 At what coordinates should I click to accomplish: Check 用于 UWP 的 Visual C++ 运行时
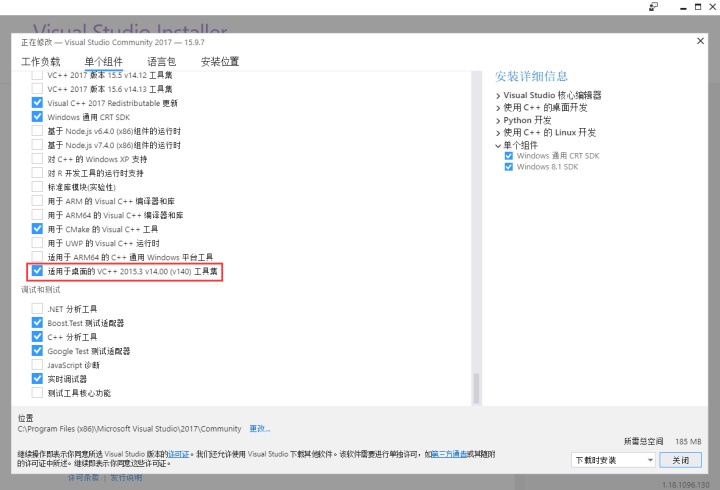[37, 243]
